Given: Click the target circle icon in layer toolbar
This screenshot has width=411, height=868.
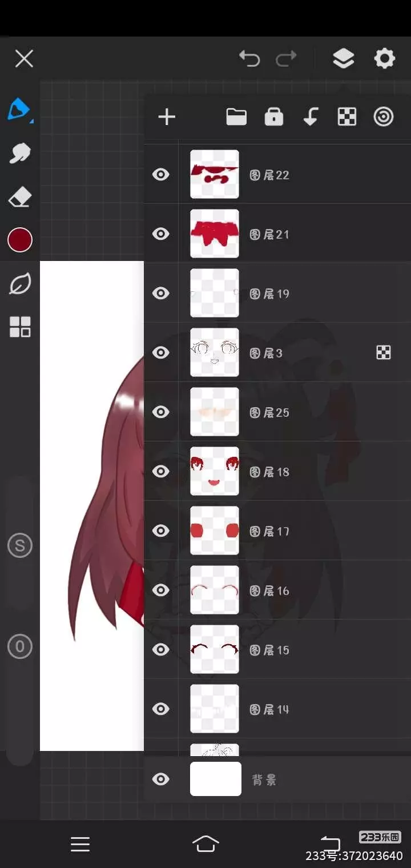Looking at the screenshot, I should [x=384, y=117].
